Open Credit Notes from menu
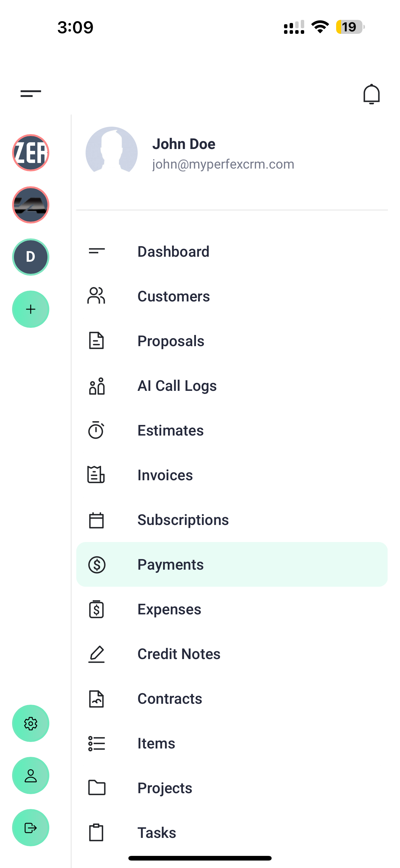400x868 pixels. pos(179,654)
